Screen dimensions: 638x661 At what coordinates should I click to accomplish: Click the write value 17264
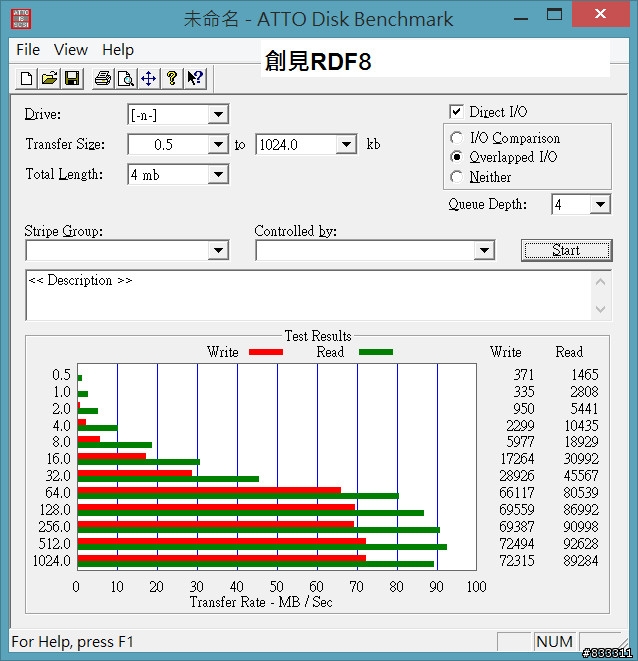[x=517, y=459]
